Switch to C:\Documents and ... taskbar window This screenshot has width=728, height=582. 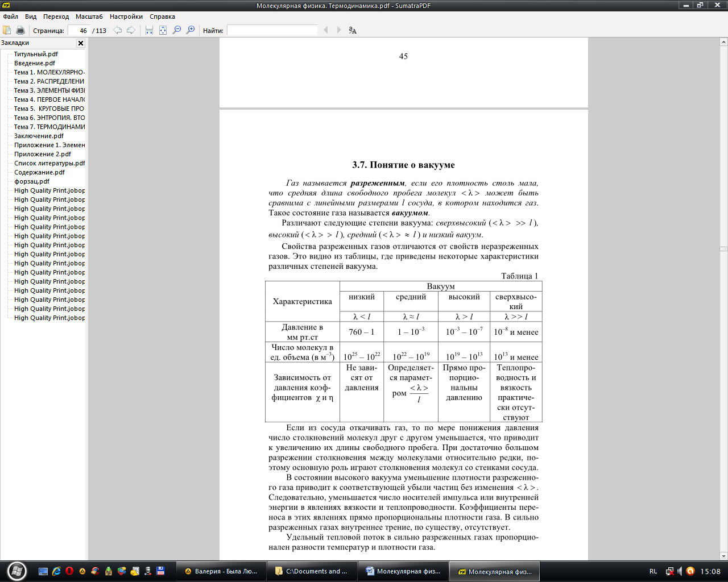pos(312,571)
